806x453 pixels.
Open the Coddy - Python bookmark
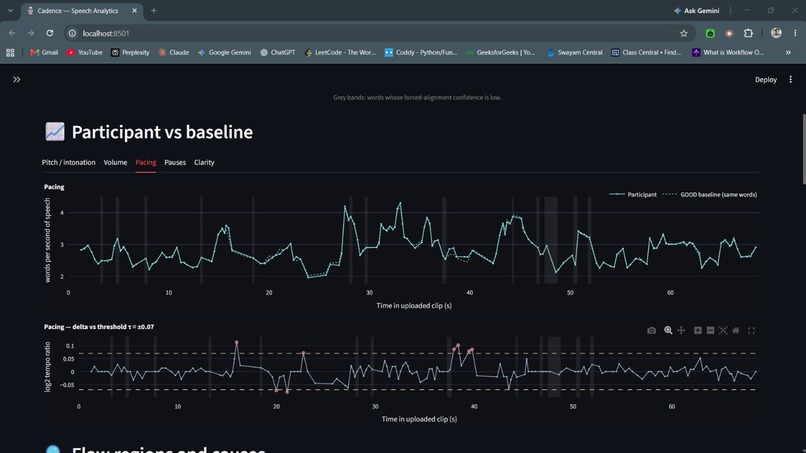(421, 52)
